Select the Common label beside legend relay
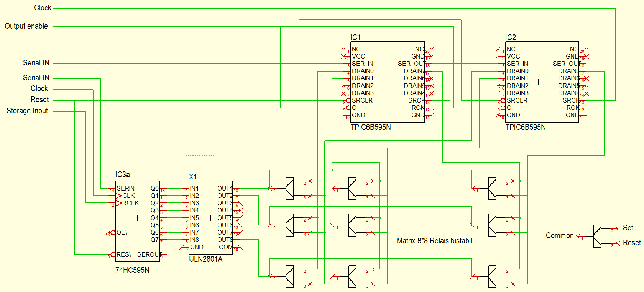 point(560,235)
